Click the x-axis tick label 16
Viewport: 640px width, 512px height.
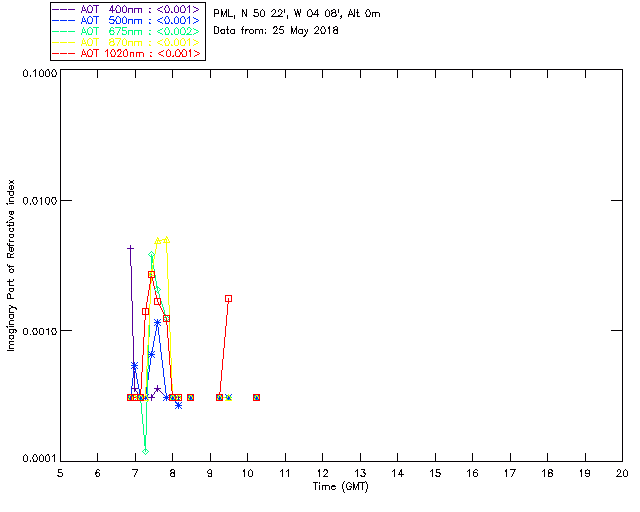point(473,473)
